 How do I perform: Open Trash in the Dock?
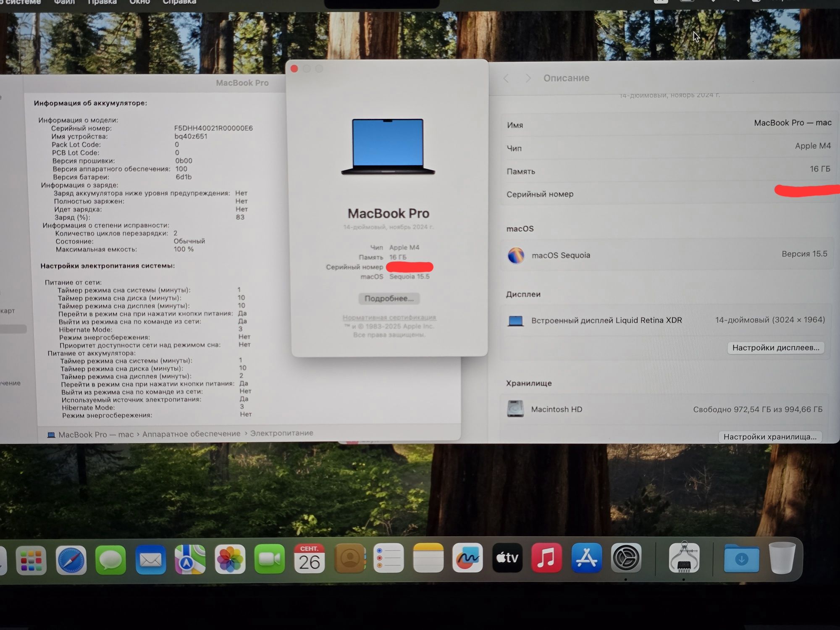(x=782, y=558)
